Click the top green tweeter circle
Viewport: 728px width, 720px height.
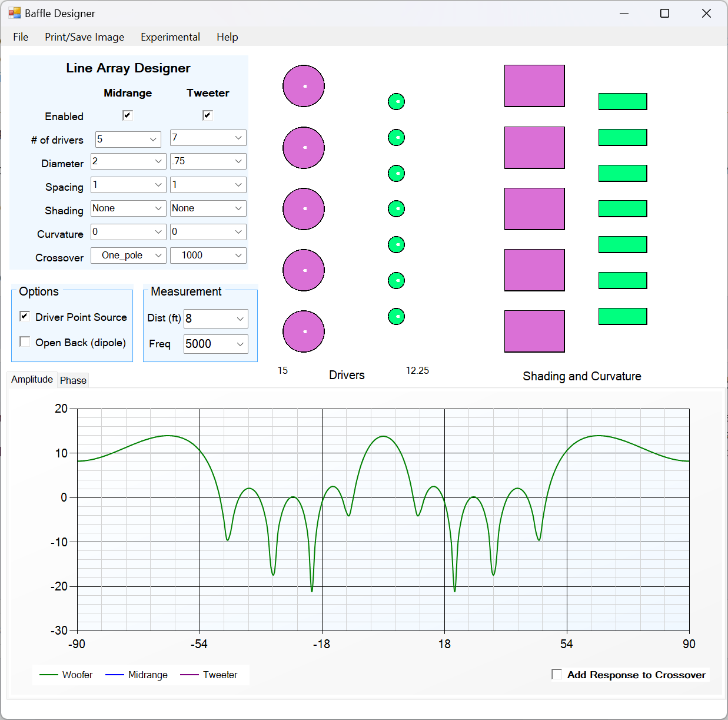[397, 102]
